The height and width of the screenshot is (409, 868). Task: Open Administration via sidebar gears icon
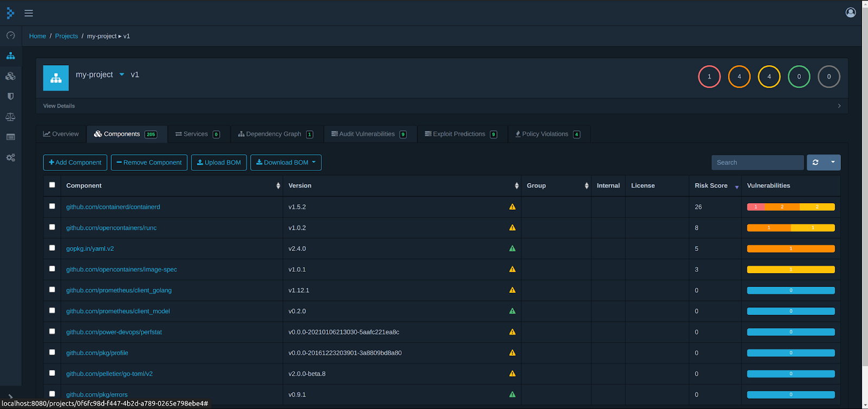tap(10, 158)
